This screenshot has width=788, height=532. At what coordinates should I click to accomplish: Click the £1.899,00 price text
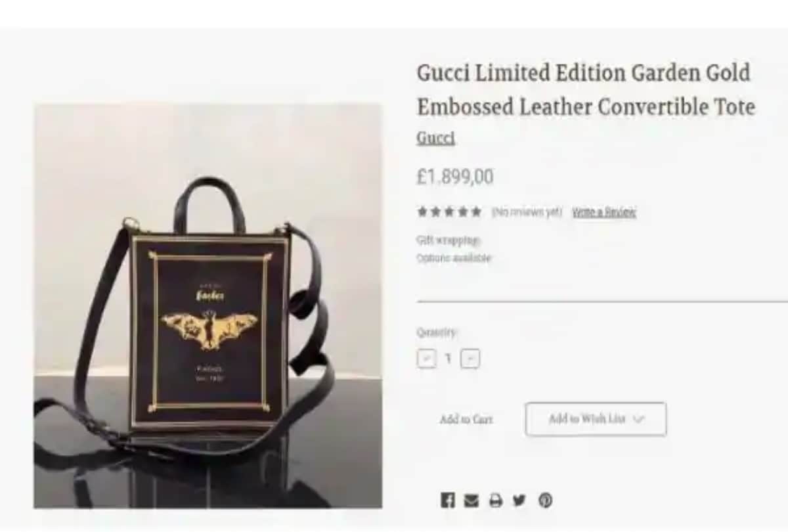[454, 177]
